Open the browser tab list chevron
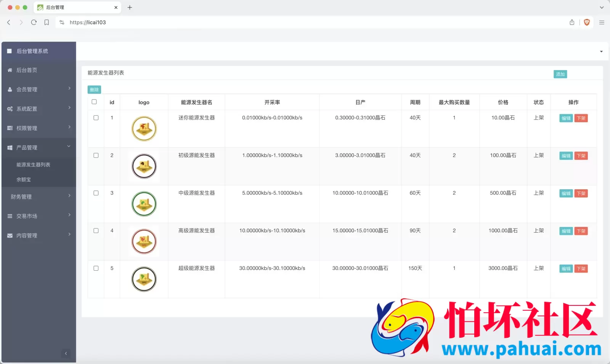This screenshot has width=610, height=364. coord(602,7)
